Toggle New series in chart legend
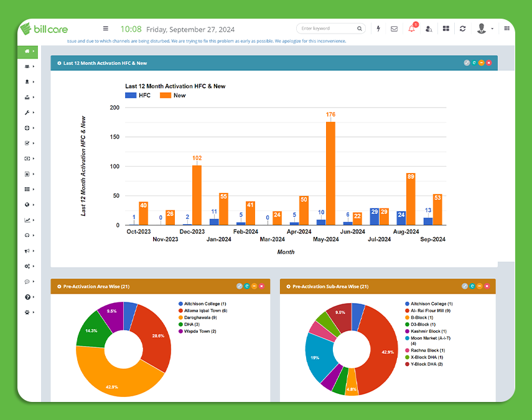 (x=173, y=95)
